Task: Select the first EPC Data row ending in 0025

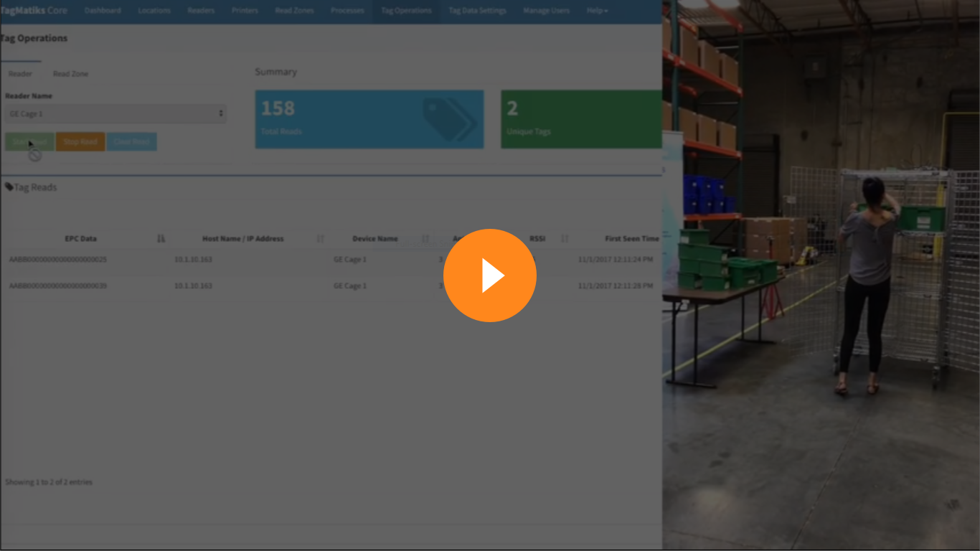Action: 57,260
